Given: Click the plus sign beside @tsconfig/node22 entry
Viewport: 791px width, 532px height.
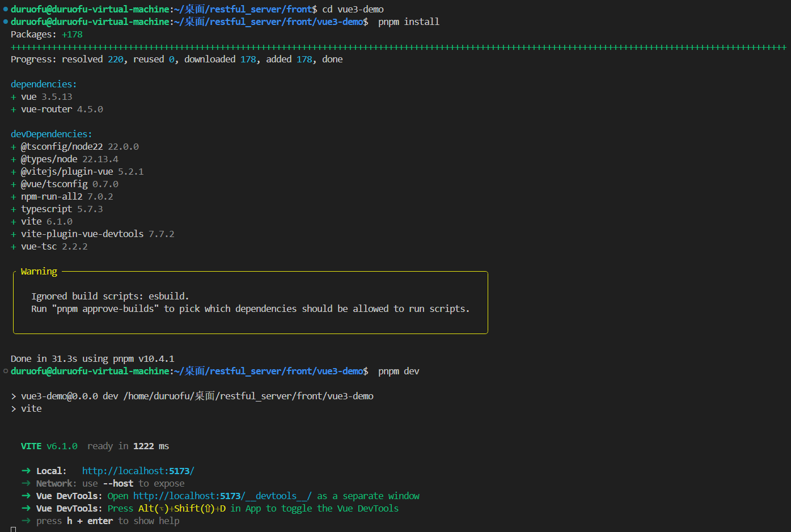Looking at the screenshot, I should (14, 147).
